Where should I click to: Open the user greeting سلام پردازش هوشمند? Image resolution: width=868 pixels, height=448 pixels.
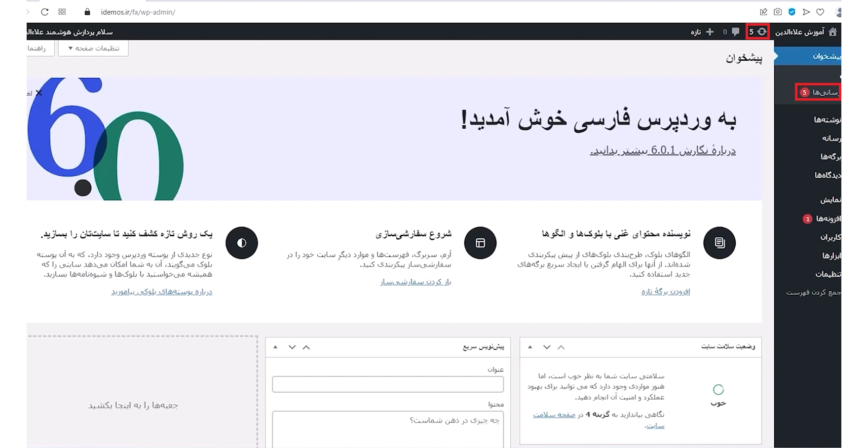(70, 32)
